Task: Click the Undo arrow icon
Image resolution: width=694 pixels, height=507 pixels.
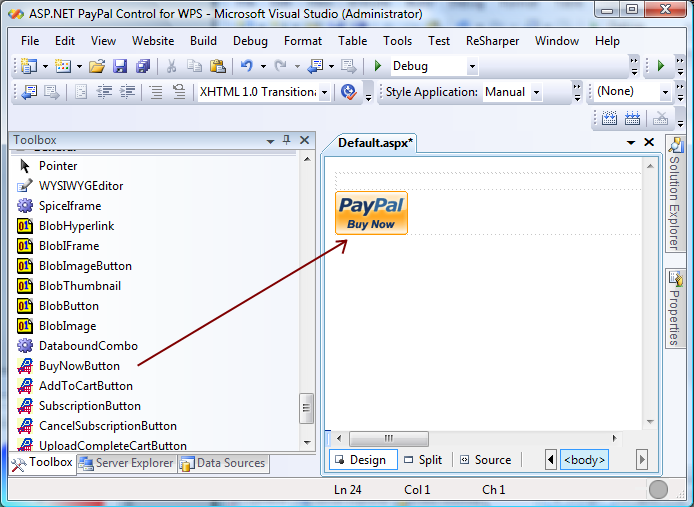Action: pyautogui.click(x=246, y=67)
